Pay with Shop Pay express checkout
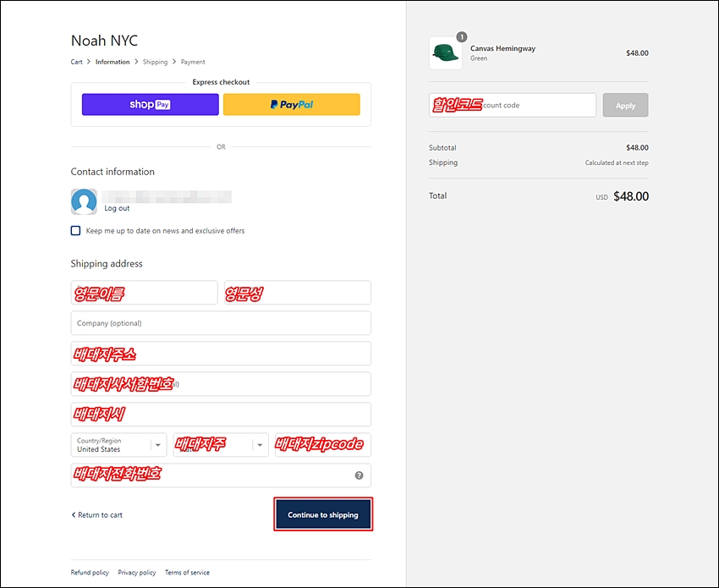This screenshot has height=588, width=719. pyautogui.click(x=150, y=105)
